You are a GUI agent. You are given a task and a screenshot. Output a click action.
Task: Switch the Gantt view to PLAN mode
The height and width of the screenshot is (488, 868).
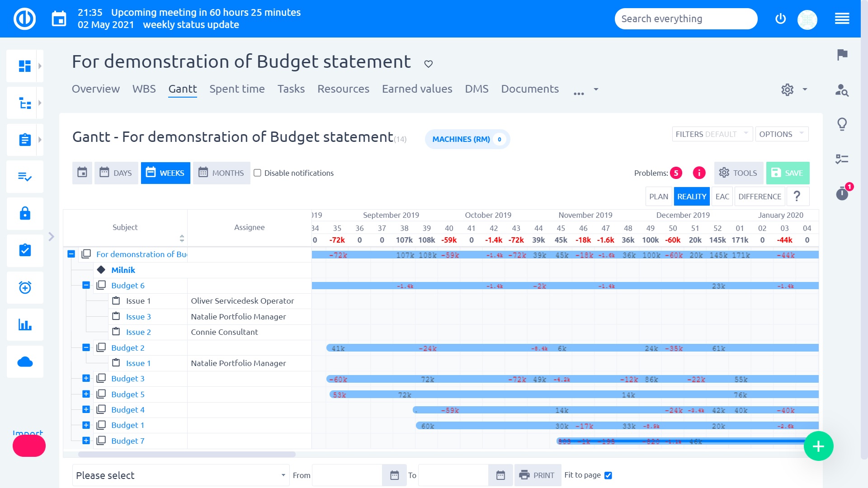pos(658,197)
